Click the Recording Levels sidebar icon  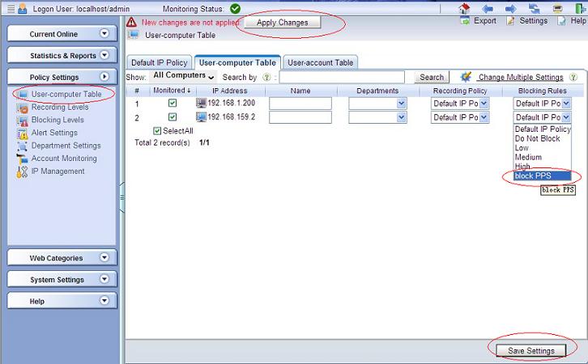[x=23, y=108]
